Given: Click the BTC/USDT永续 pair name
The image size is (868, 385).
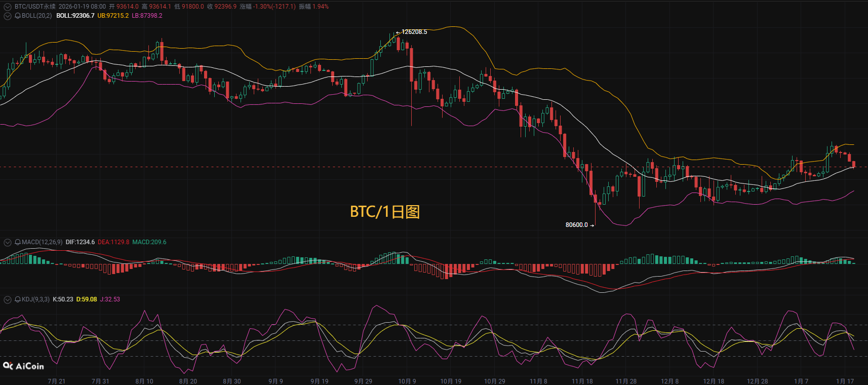Looking at the screenshot, I should click(x=35, y=7).
